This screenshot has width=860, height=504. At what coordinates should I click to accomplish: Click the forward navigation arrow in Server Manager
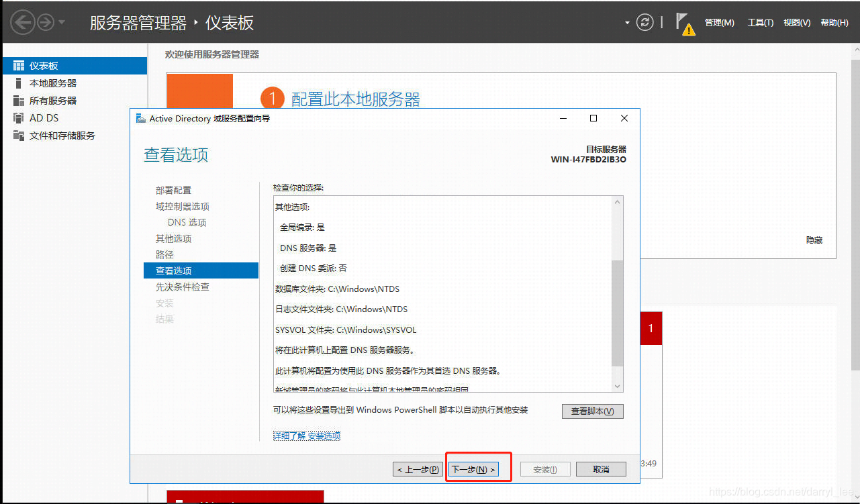(45, 22)
